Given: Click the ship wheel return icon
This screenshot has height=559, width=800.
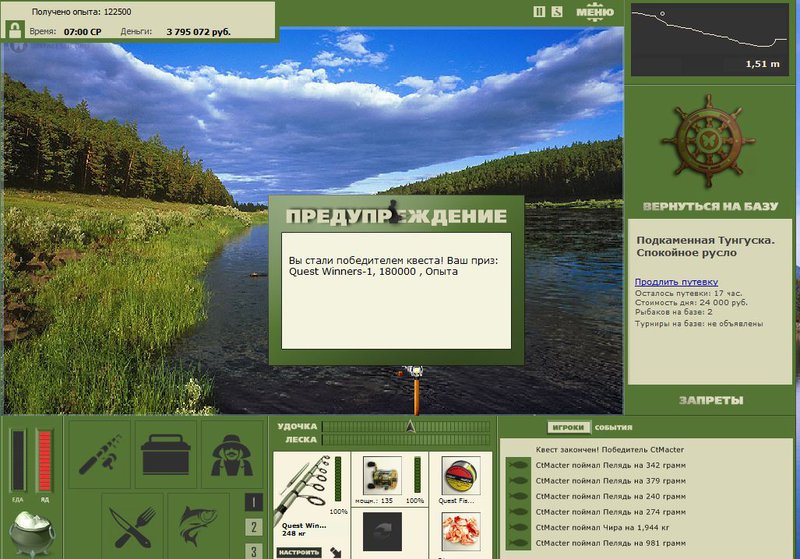Looking at the screenshot, I should tap(709, 142).
